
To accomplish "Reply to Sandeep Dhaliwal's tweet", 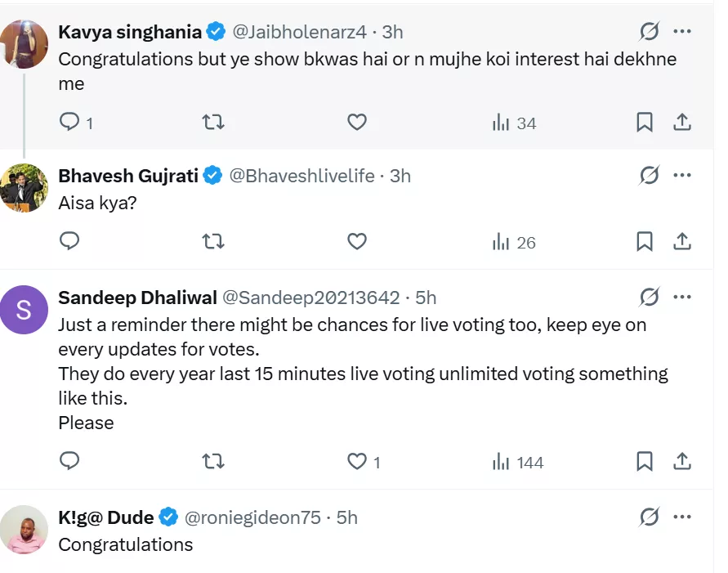I will (x=70, y=462).
